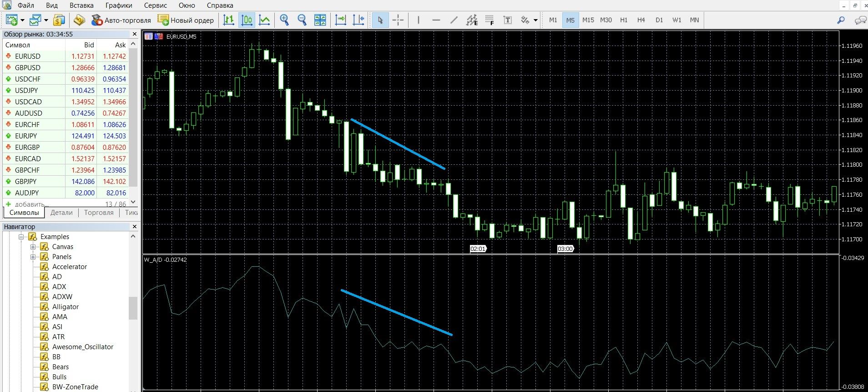
Task: Click the Profiles toolbar icon
Action: (x=35, y=20)
